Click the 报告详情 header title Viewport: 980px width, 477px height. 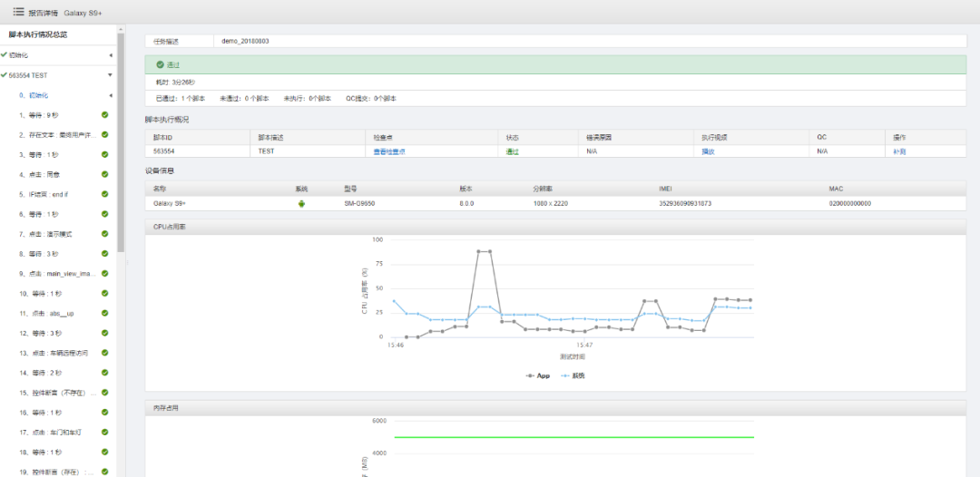(x=44, y=12)
